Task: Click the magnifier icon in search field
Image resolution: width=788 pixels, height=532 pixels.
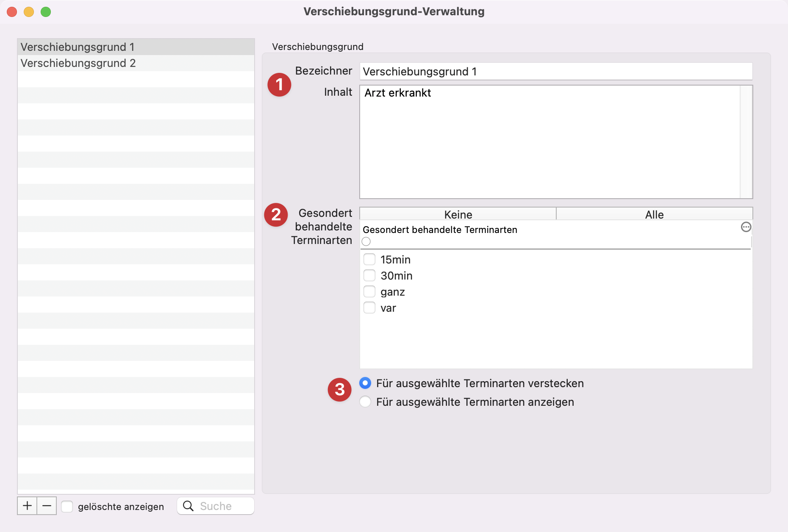Action: click(x=188, y=506)
